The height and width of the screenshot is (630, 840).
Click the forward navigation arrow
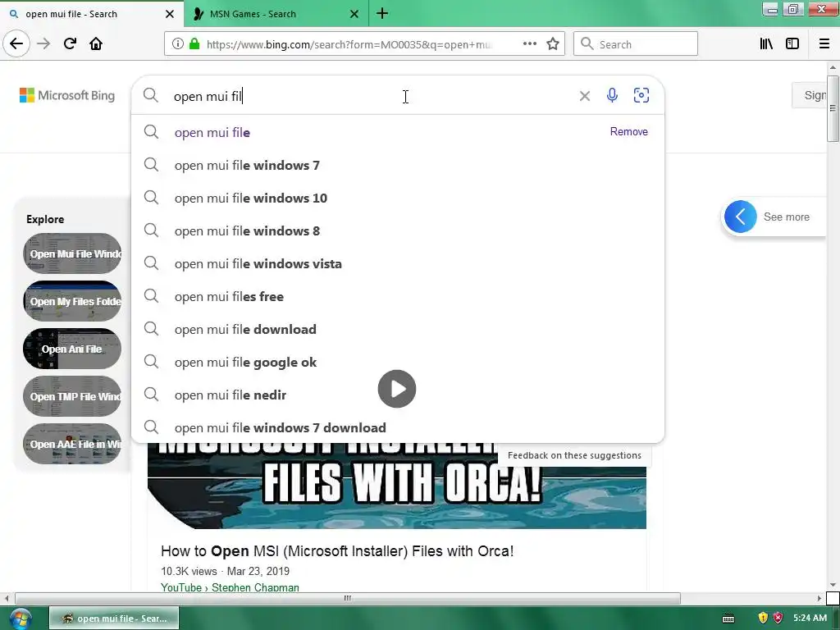[x=43, y=44]
